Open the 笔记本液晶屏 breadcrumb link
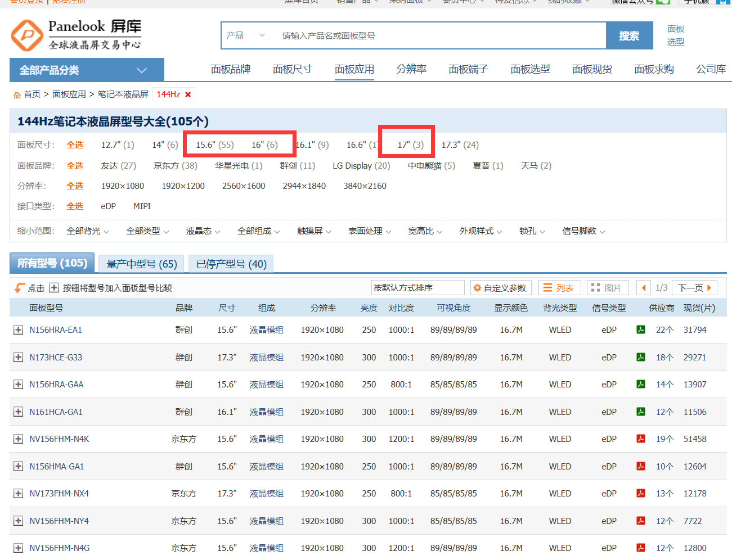Image resolution: width=732 pixels, height=560 pixels. [x=123, y=94]
